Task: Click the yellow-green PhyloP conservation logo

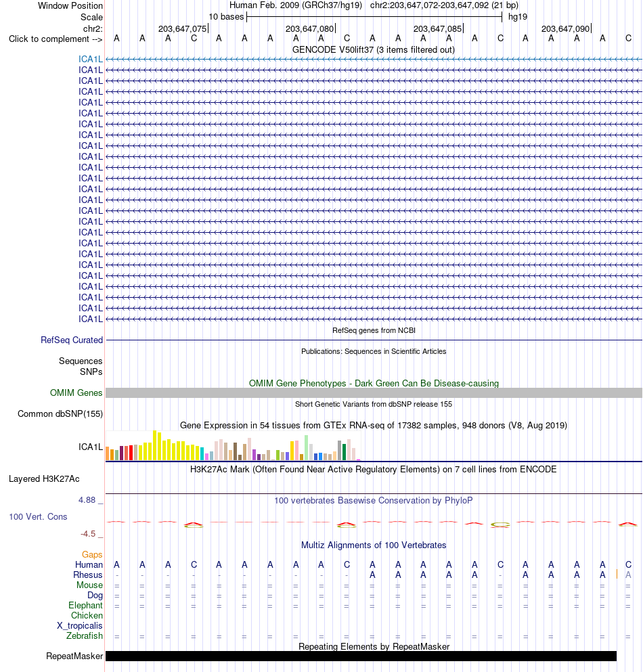Action: click(500, 524)
